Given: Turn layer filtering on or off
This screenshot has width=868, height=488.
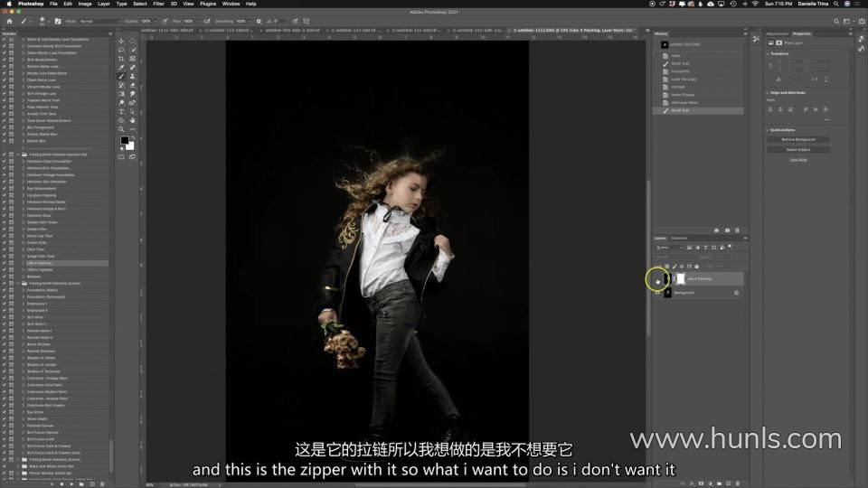Looking at the screenshot, I should [x=731, y=247].
